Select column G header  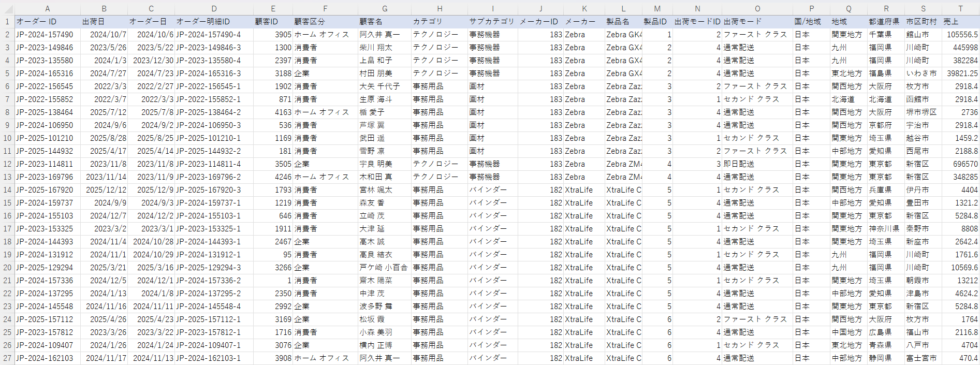[385, 8]
